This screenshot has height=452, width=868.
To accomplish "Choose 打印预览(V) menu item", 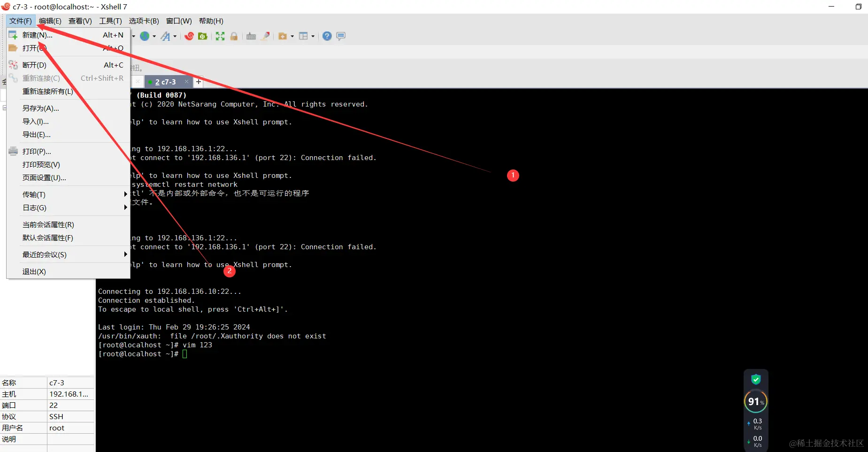I will point(69,165).
